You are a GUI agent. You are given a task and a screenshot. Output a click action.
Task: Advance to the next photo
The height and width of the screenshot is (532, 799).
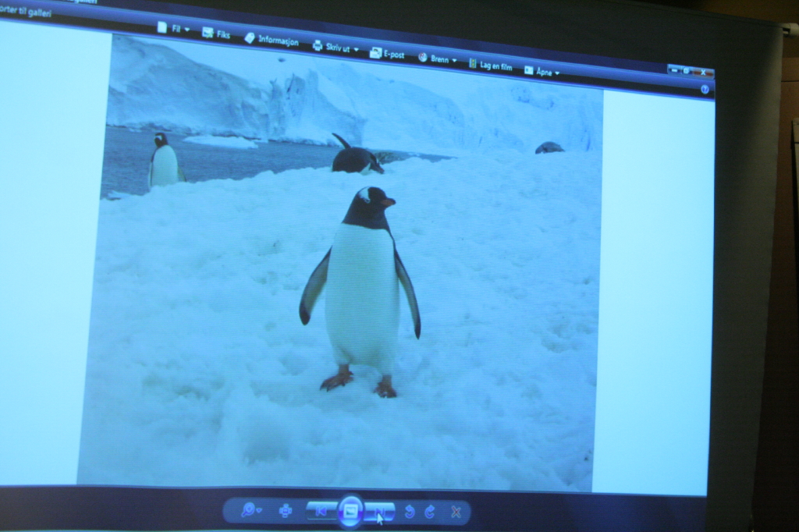click(380, 511)
